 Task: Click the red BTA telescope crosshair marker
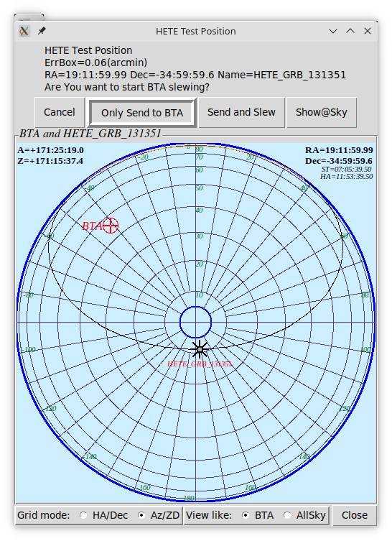coord(111,226)
